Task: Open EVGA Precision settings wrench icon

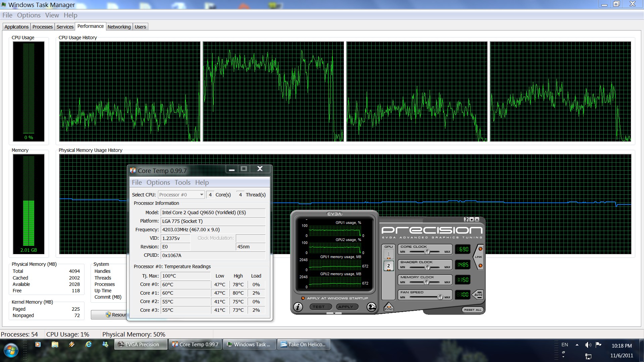Action: click(x=371, y=307)
